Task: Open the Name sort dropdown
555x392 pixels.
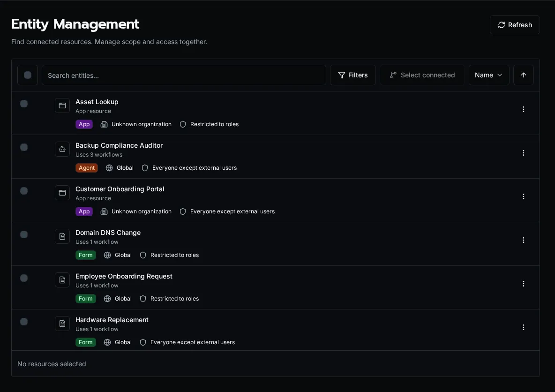Action: point(489,75)
